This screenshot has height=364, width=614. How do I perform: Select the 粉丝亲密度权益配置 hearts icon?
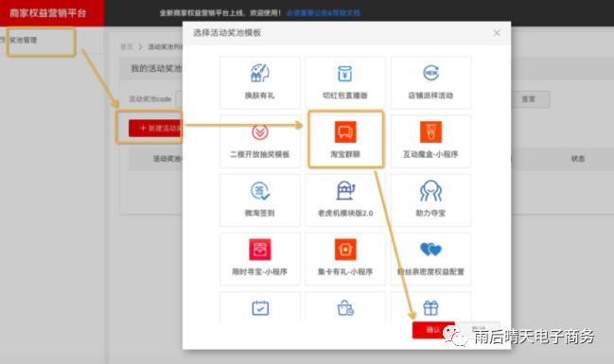point(430,250)
